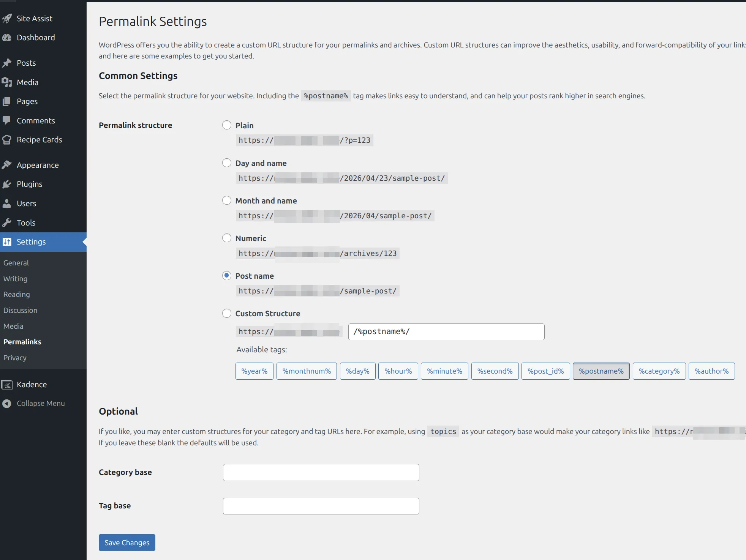Click the Posts pushpin icon
The image size is (746, 560).
(x=7, y=63)
